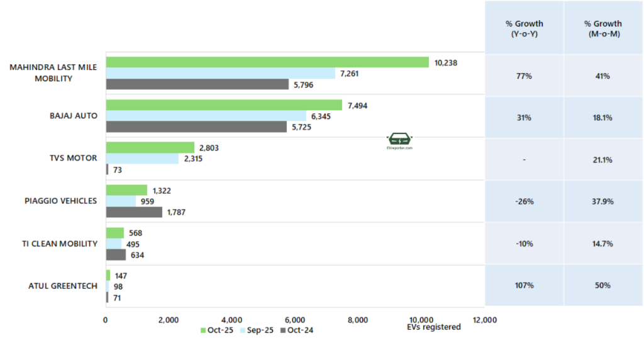Viewport: 644px width, 338px height.
Task: Select the 37.9% M-o-M cell for Piaggio
Action: point(602,201)
